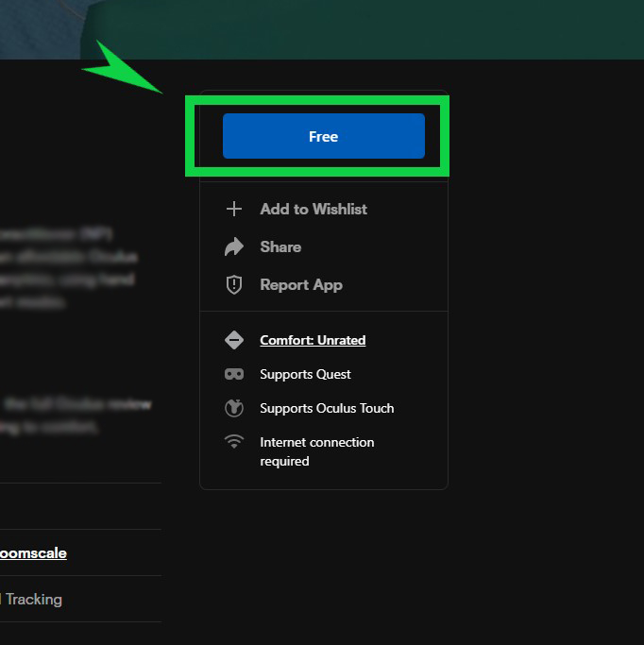Open the Comfort: Unrated link

tap(313, 340)
